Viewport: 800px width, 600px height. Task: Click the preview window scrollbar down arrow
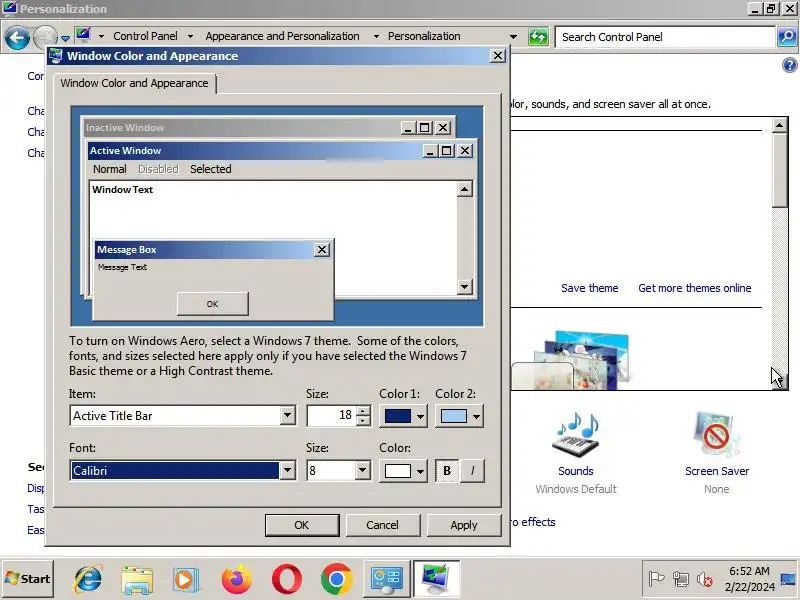464,286
